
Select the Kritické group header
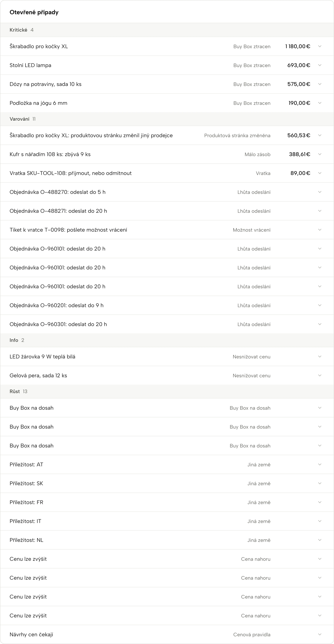click(x=167, y=30)
